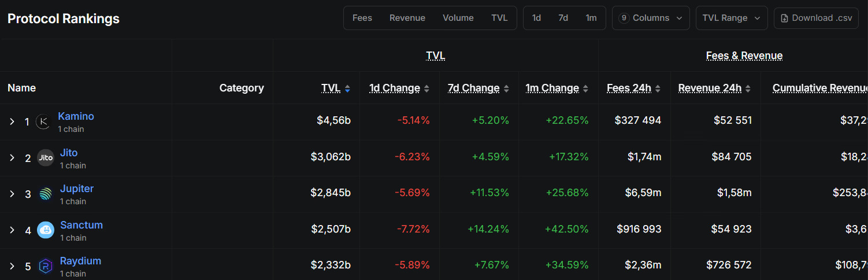This screenshot has width=868, height=280.
Task: Click the 1d Change column header
Action: click(395, 88)
